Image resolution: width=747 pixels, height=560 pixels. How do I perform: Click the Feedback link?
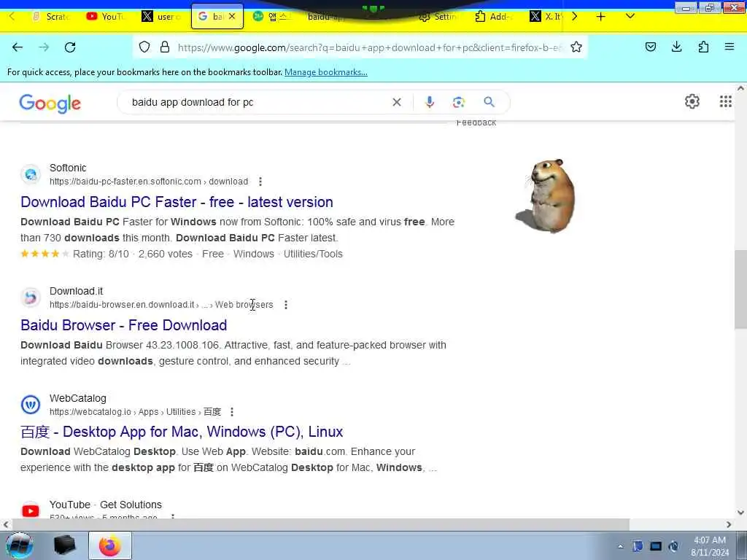[x=476, y=122]
